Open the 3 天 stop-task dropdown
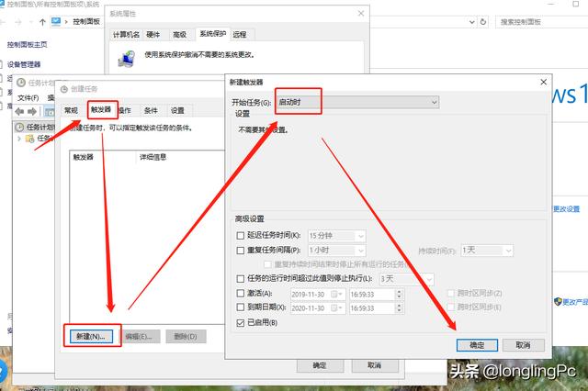588x391 pixels. pos(406,279)
